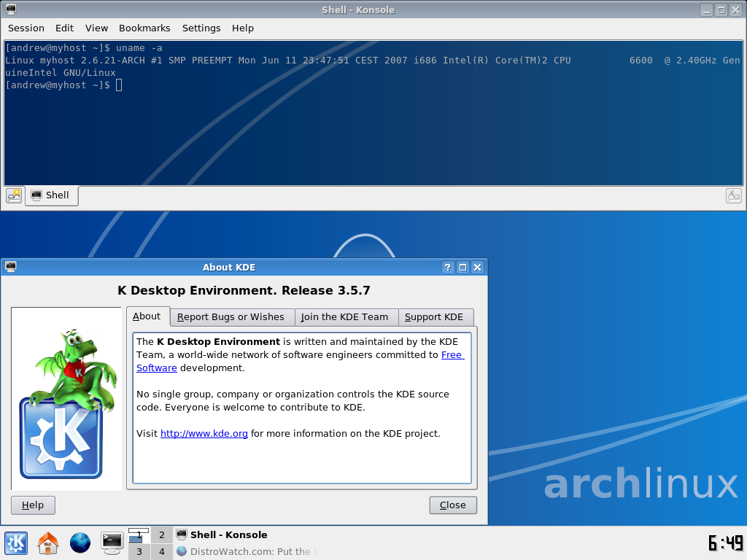Screen dimensions: 747x560
Task: Minimize the Konsole window
Action: [706, 9]
